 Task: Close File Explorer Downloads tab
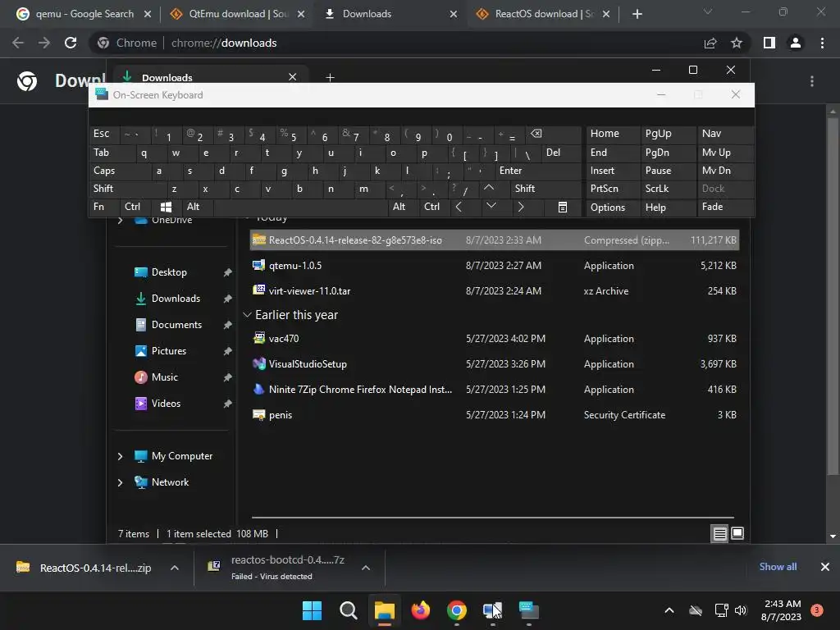pyautogui.click(x=293, y=77)
